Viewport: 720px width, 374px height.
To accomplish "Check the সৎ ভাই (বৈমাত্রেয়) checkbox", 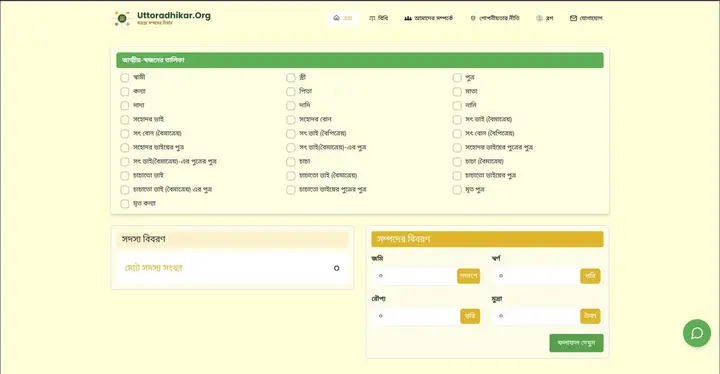I will [457, 120].
